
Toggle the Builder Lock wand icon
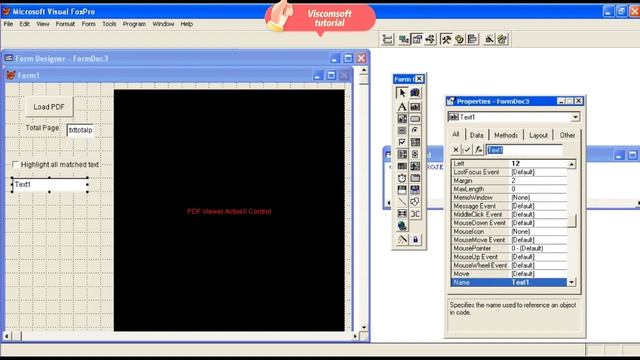coord(402,240)
